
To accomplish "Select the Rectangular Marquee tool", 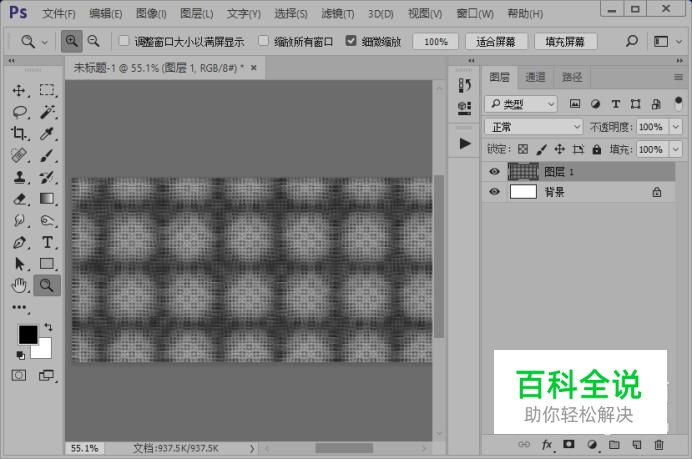I will pyautogui.click(x=47, y=90).
